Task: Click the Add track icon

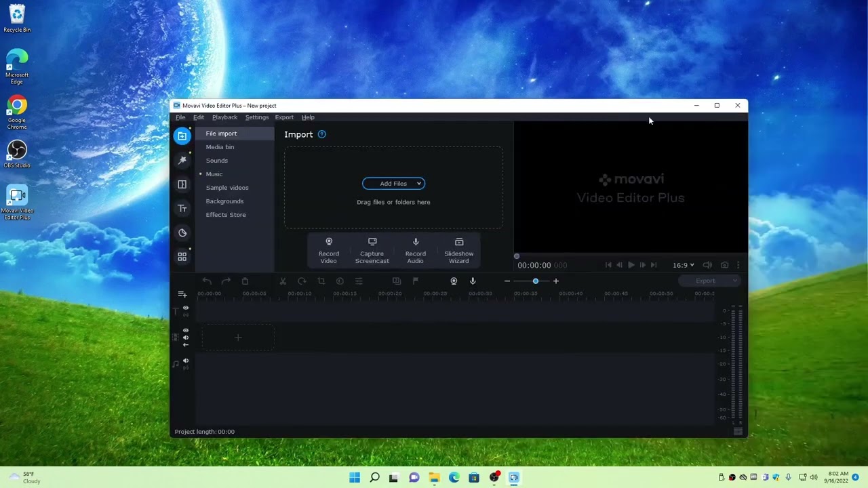Action: 182,294
